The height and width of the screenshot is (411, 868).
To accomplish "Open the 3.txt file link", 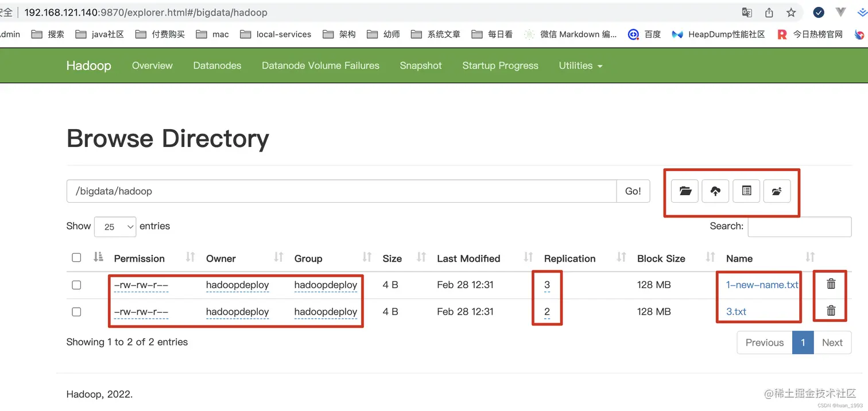I will [x=736, y=312].
